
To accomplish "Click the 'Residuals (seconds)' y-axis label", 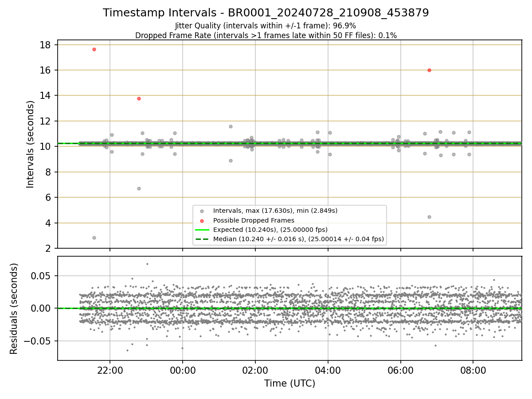I will pos(14,309).
